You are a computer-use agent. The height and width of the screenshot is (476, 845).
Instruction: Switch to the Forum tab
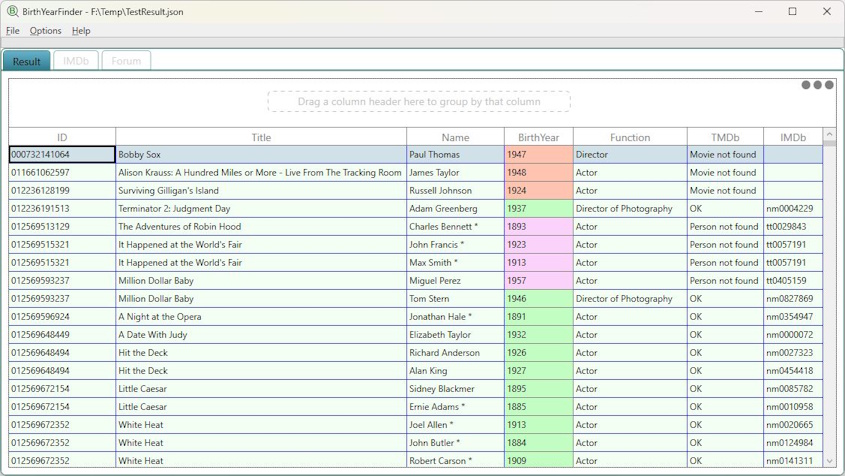[x=126, y=61]
